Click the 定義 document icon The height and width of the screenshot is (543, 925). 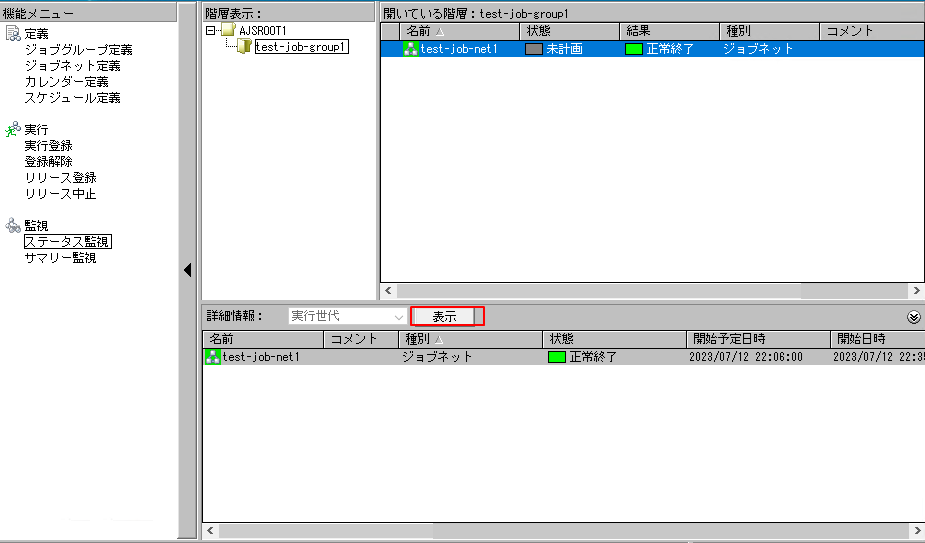pos(13,34)
